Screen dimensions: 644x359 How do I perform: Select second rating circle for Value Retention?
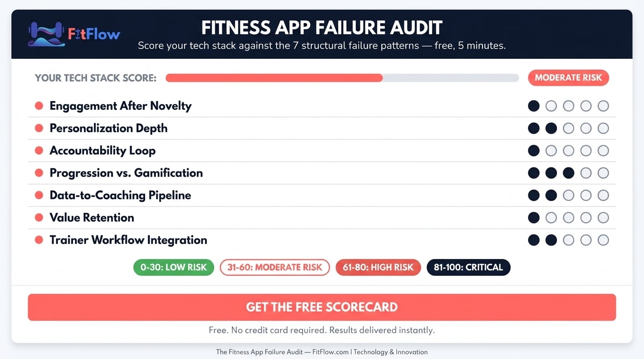(x=551, y=218)
